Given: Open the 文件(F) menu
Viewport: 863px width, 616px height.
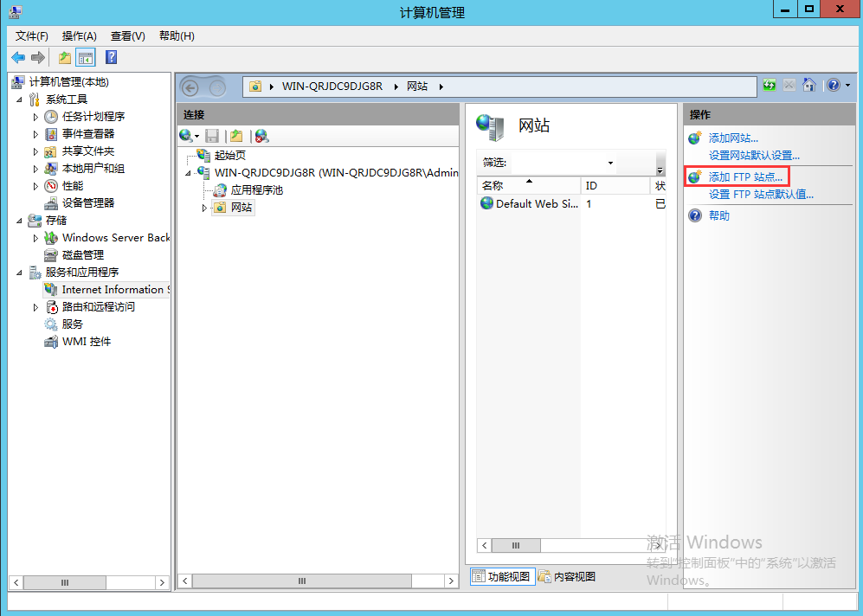Looking at the screenshot, I should [32, 36].
